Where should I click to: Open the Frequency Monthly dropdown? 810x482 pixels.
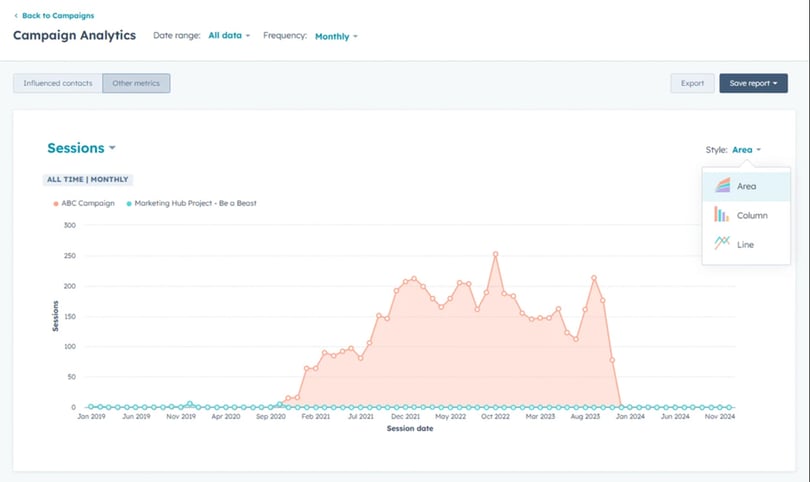click(x=336, y=36)
